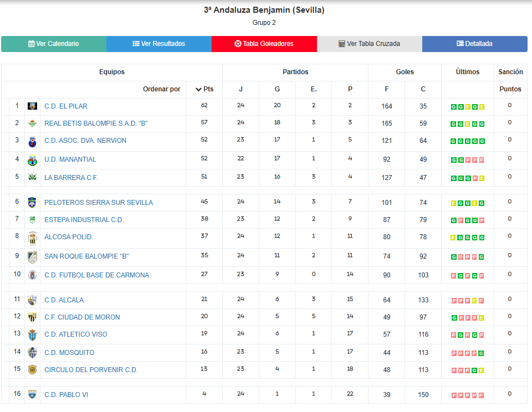The width and height of the screenshot is (532, 412).
Task: Click the Ordenar por label
Action: point(161,89)
